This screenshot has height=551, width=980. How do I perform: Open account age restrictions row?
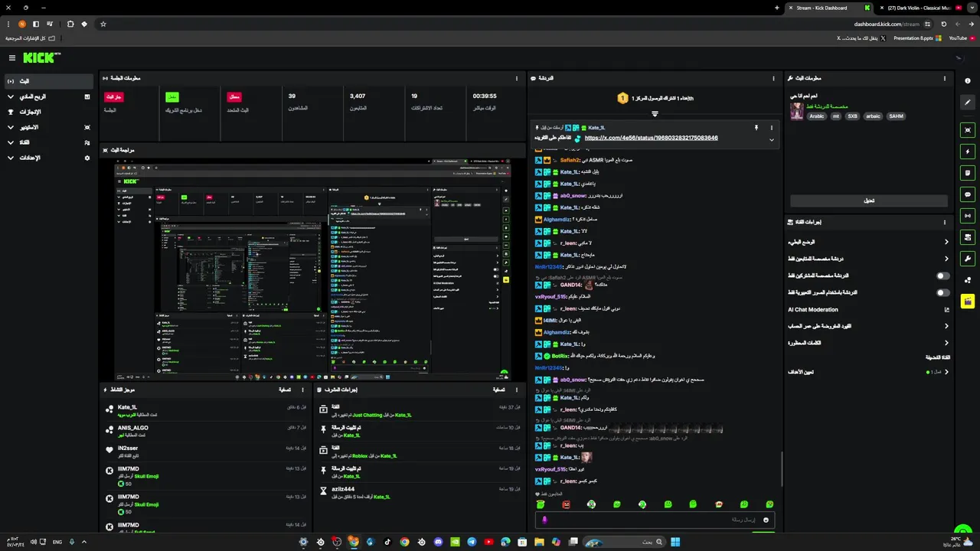869,326
